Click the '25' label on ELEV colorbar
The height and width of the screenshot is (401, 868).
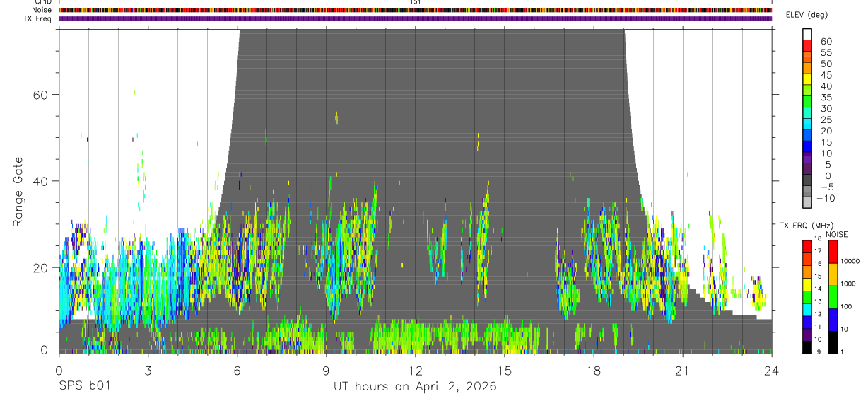826,120
